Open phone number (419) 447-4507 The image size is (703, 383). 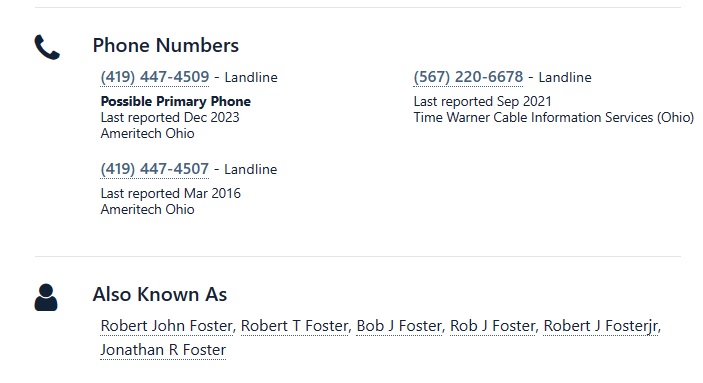click(x=155, y=169)
